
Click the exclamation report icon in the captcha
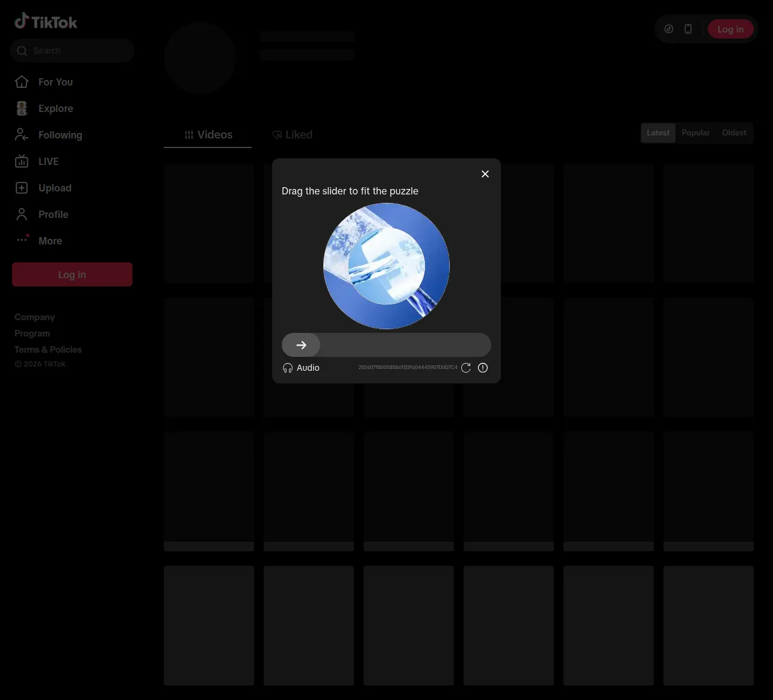483,368
